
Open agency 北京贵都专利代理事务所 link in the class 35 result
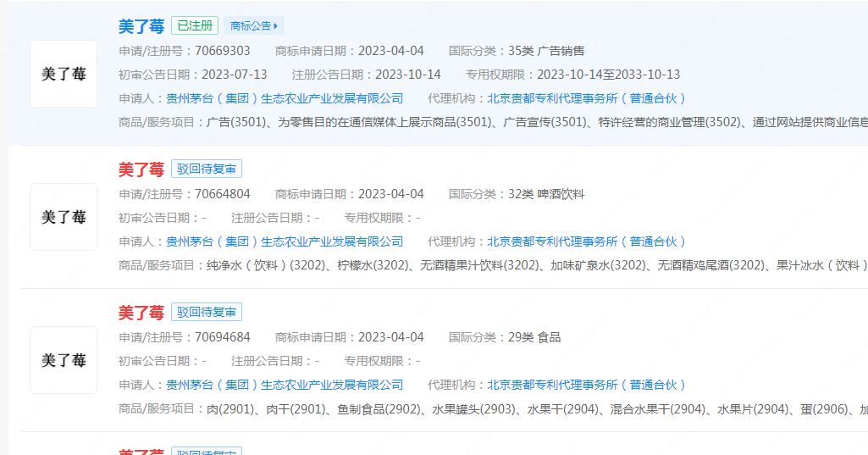(x=586, y=98)
